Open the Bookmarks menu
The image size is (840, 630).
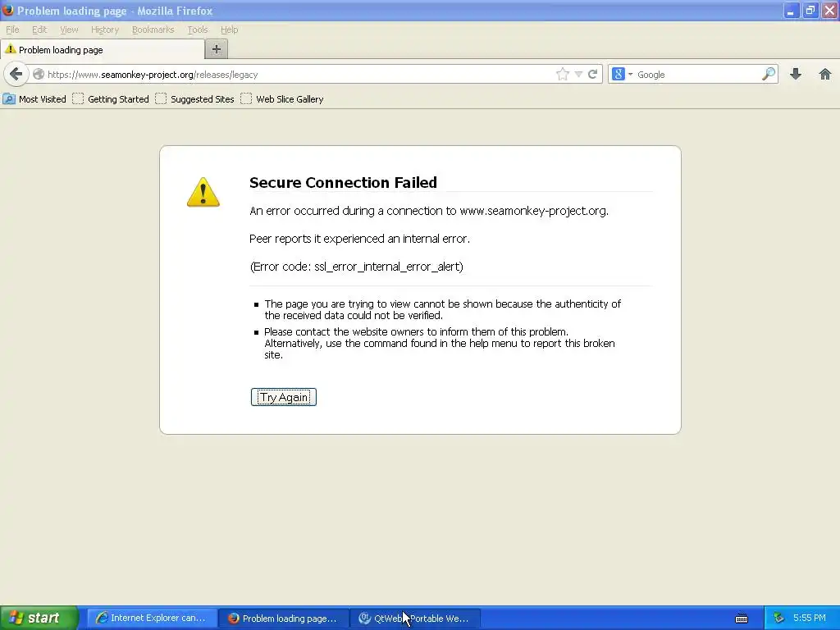(x=153, y=30)
